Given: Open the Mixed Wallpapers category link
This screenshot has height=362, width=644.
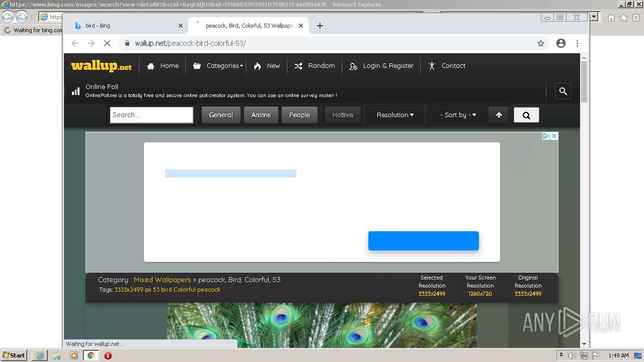Looking at the screenshot, I should pos(163,280).
